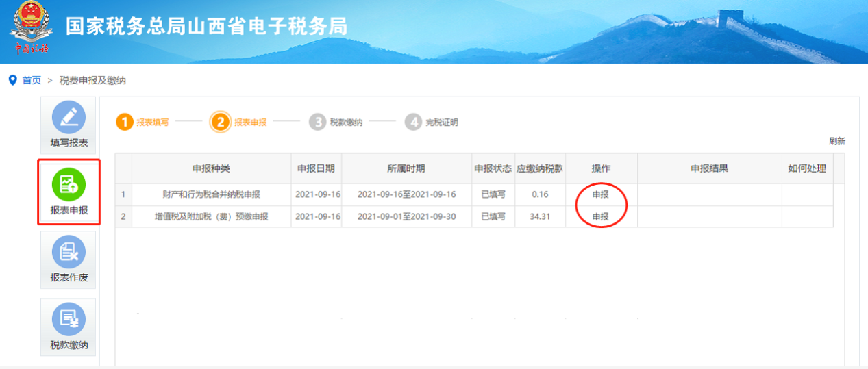Click period 2021-09-01至2021-09-30
Screen dimensions: 868x369
406,216
